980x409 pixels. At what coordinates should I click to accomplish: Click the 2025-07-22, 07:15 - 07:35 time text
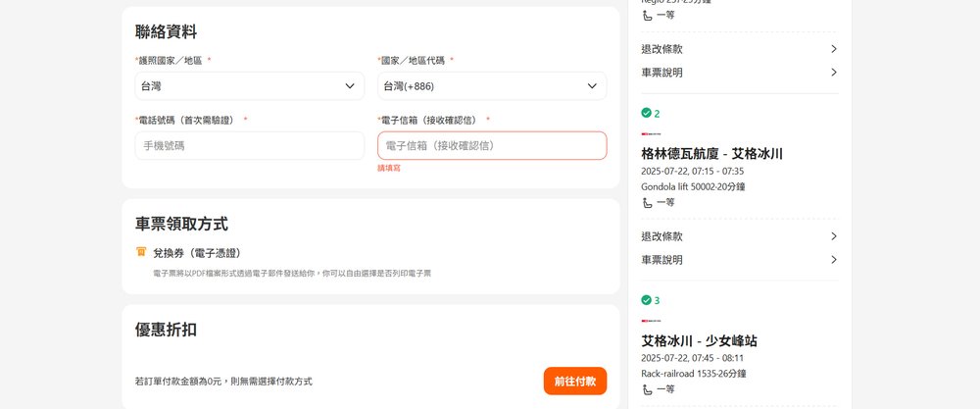[693, 172]
